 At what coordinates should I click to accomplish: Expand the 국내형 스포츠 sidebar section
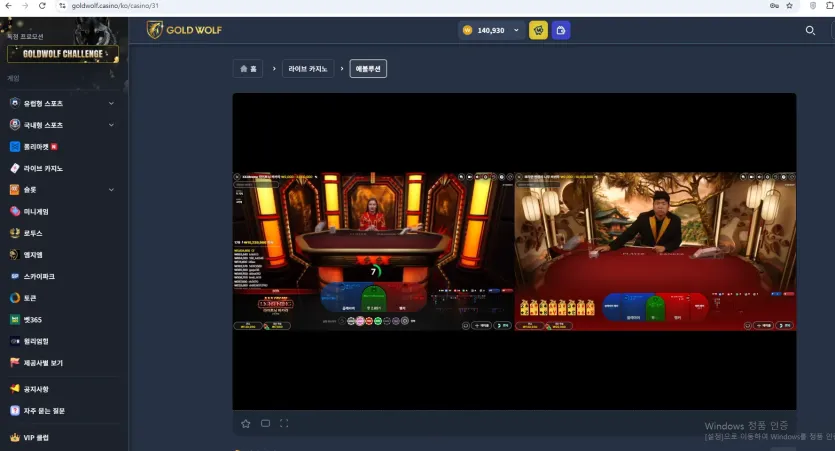click(x=62, y=125)
